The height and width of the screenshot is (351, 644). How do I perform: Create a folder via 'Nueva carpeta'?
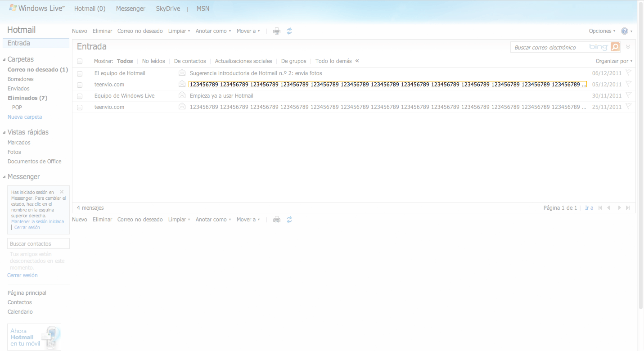(x=25, y=117)
